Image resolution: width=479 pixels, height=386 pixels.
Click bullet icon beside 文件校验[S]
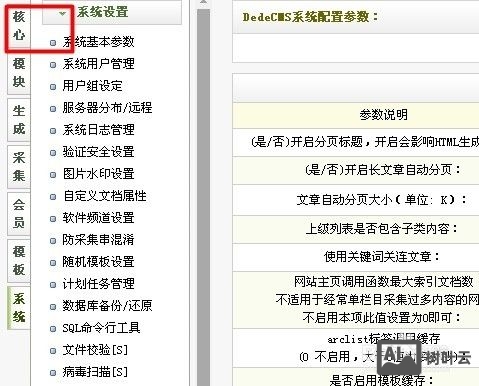(x=53, y=351)
